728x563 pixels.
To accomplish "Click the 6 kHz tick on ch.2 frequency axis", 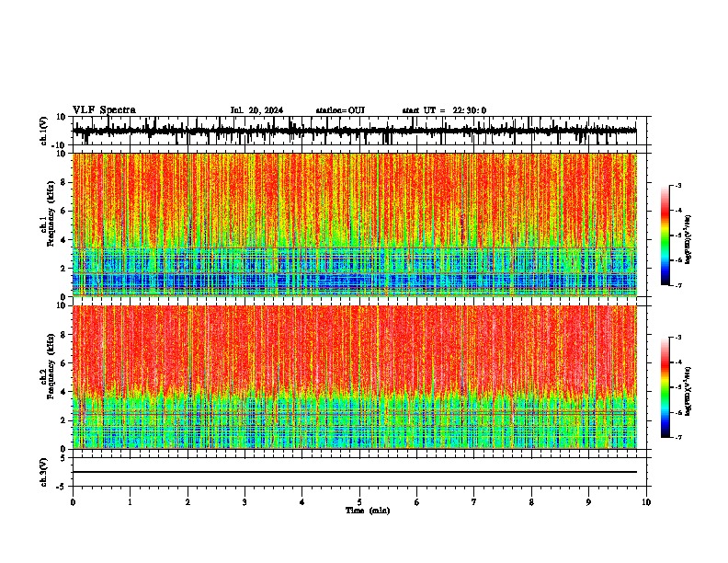I will 64,363.
